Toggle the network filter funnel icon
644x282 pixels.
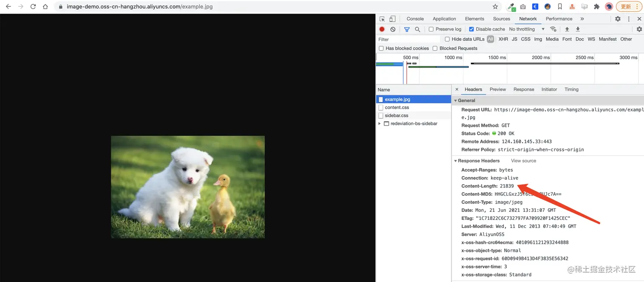pos(407,29)
